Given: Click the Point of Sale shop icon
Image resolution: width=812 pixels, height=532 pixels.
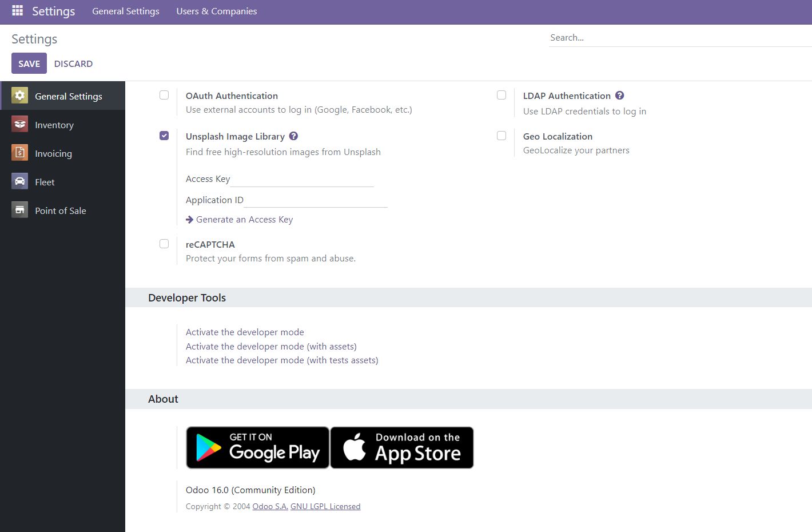Looking at the screenshot, I should click(20, 210).
